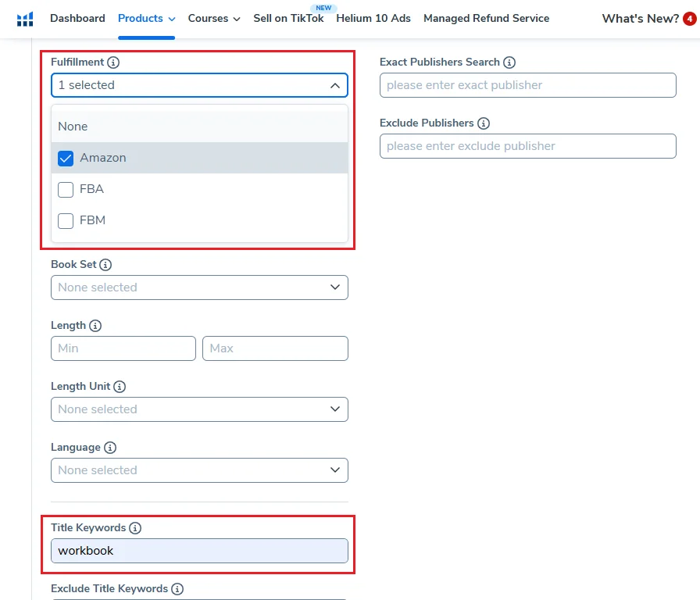Click the Length info icon
This screenshot has width=700, height=600.
tap(97, 326)
